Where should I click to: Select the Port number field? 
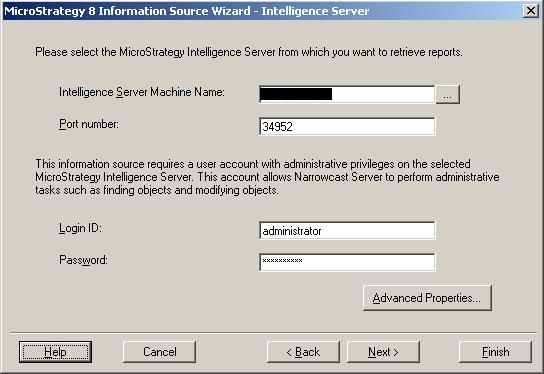(x=347, y=127)
